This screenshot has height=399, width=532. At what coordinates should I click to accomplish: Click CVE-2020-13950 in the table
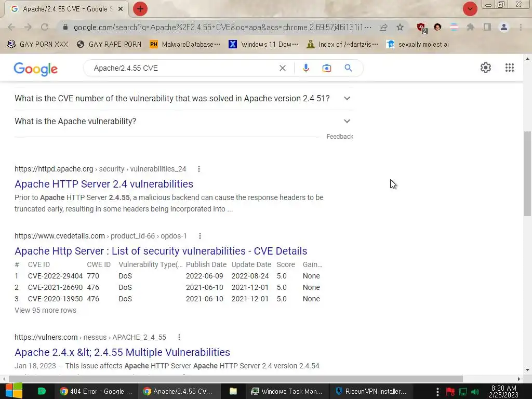tap(55, 299)
